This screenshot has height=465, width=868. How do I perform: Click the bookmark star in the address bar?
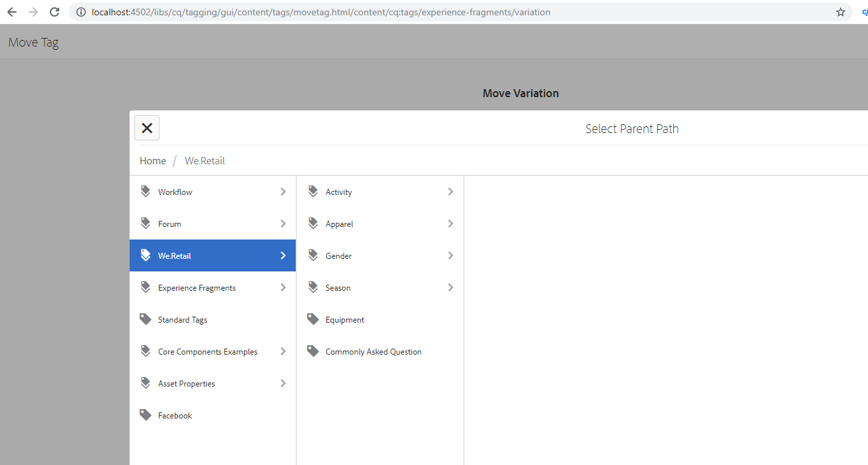click(840, 11)
